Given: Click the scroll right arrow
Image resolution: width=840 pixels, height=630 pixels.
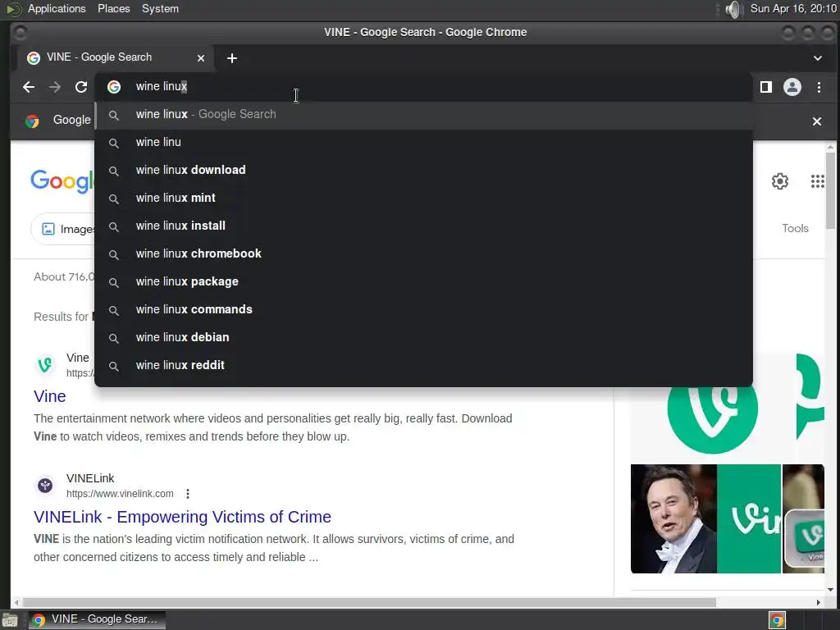Looking at the screenshot, I should (819, 602).
